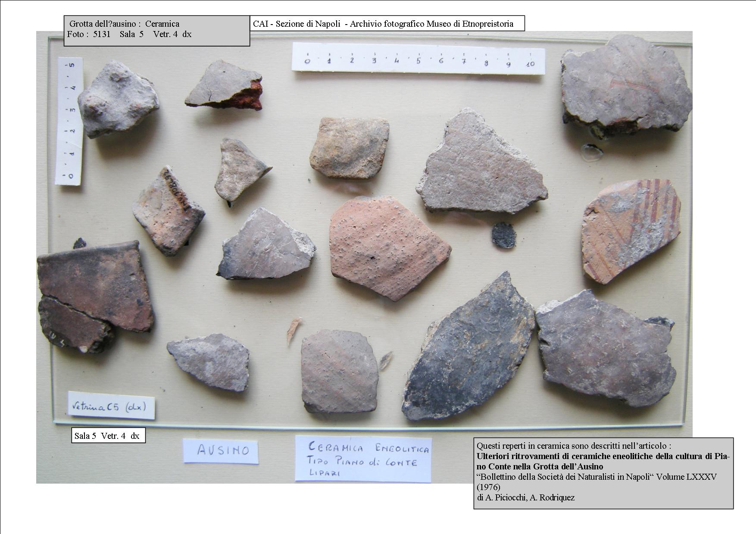Viewport: 756px width, 534px height.
Task: Select the bold title "Ulteriori ritrovamenti di ceramiche eneolitiche"
Action: tap(603, 461)
